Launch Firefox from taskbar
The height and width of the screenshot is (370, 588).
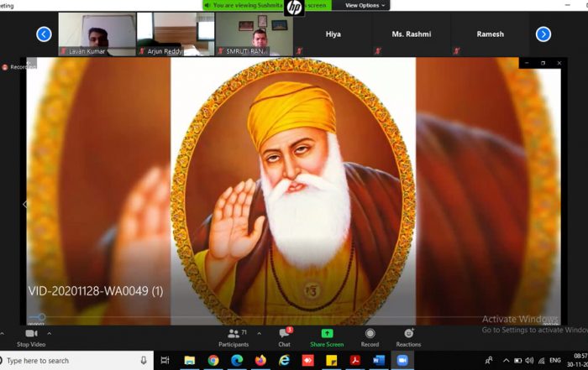pos(260,360)
